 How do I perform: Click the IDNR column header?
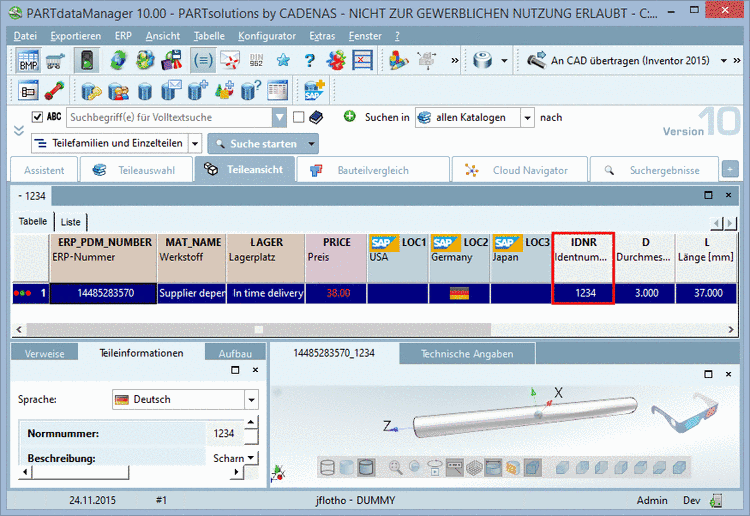click(583, 257)
